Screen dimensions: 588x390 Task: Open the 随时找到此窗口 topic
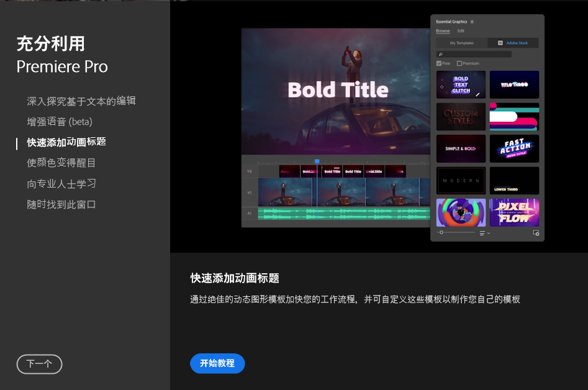(61, 204)
